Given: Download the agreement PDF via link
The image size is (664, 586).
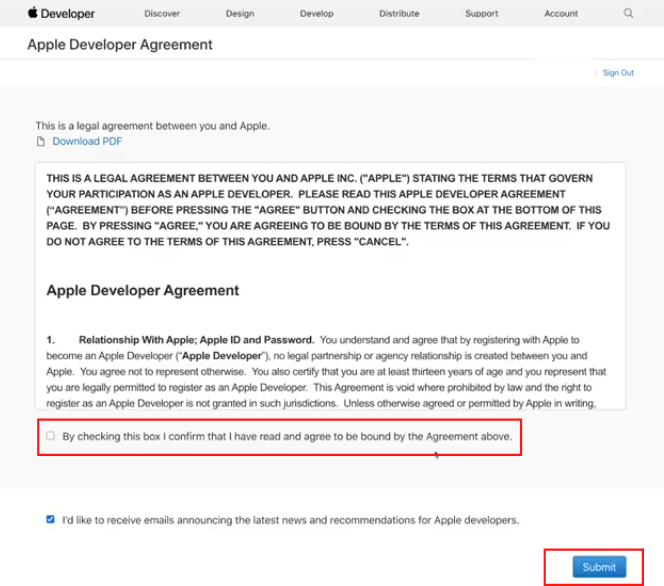Looking at the screenshot, I should point(87,142).
